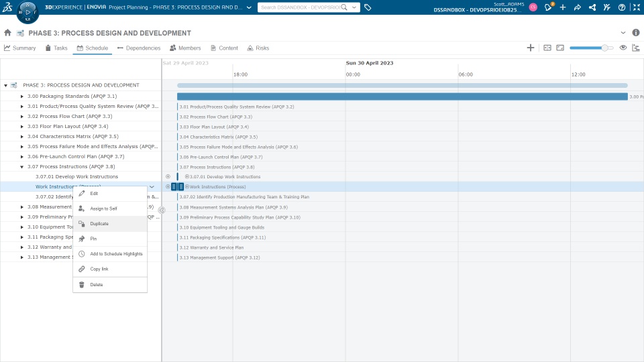
Task: Select Delete in the context menu
Action: [97, 285]
